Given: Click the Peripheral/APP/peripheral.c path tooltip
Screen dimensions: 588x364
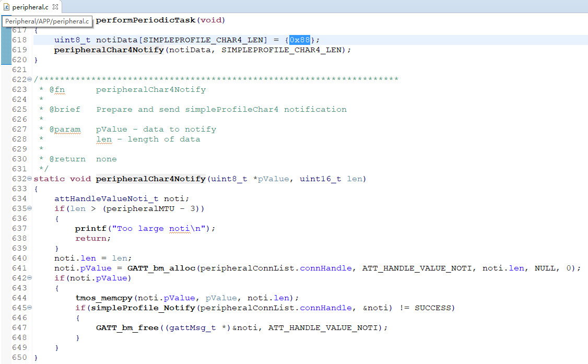Looking at the screenshot, I should click(x=48, y=21).
